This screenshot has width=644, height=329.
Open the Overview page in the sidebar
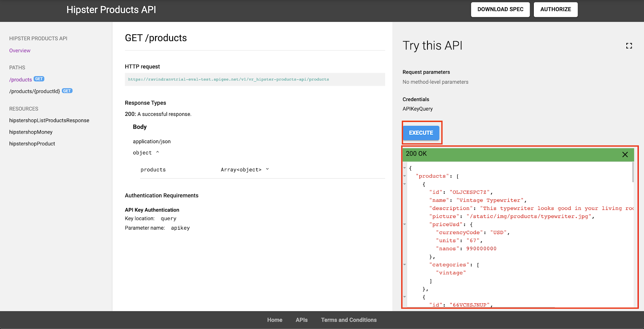pyautogui.click(x=20, y=51)
